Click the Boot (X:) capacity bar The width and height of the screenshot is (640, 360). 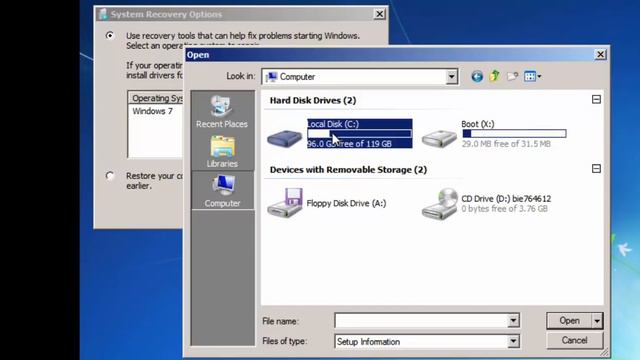(514, 133)
